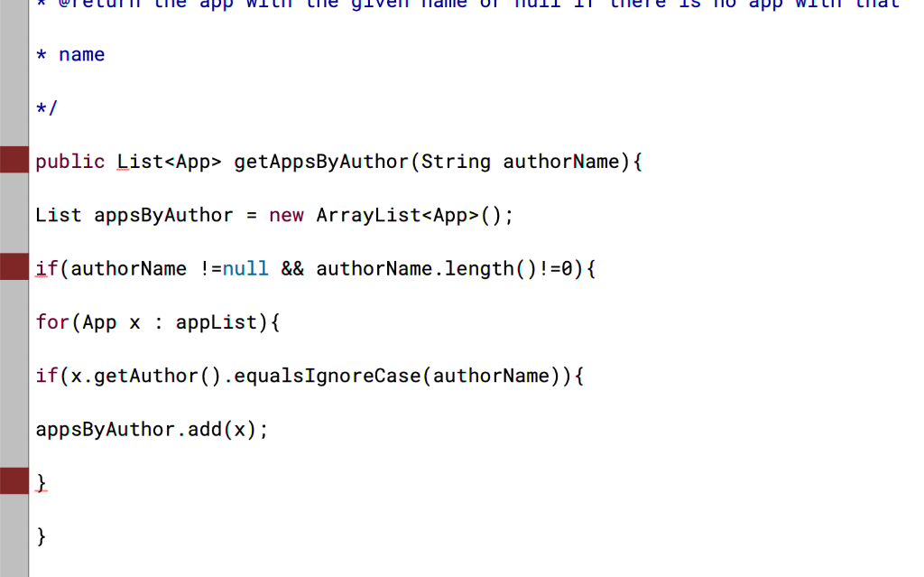Click 'authorName.length()!=0' expression
The image size is (924, 577).
tap(444, 269)
